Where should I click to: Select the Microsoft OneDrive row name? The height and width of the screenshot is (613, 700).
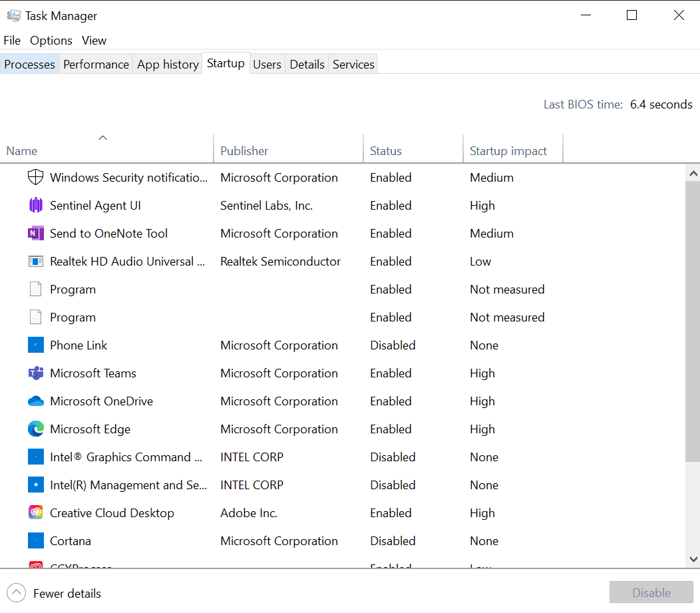click(101, 401)
